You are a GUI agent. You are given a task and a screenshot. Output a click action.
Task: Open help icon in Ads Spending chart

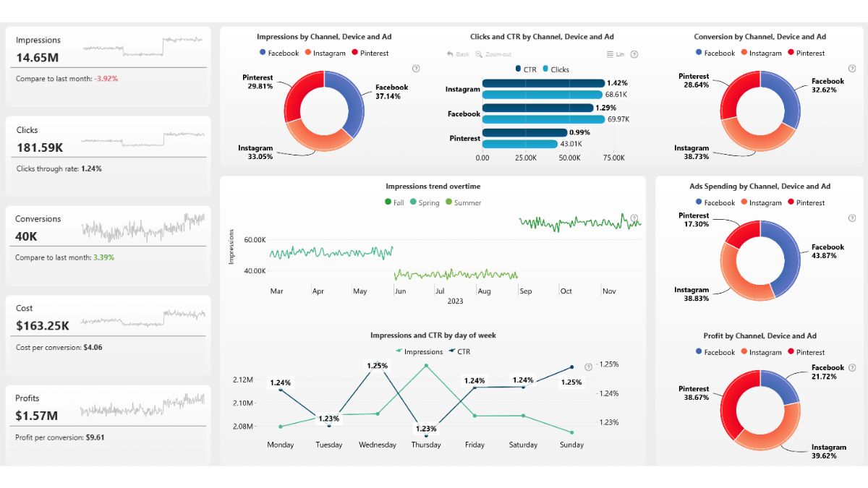[851, 218]
